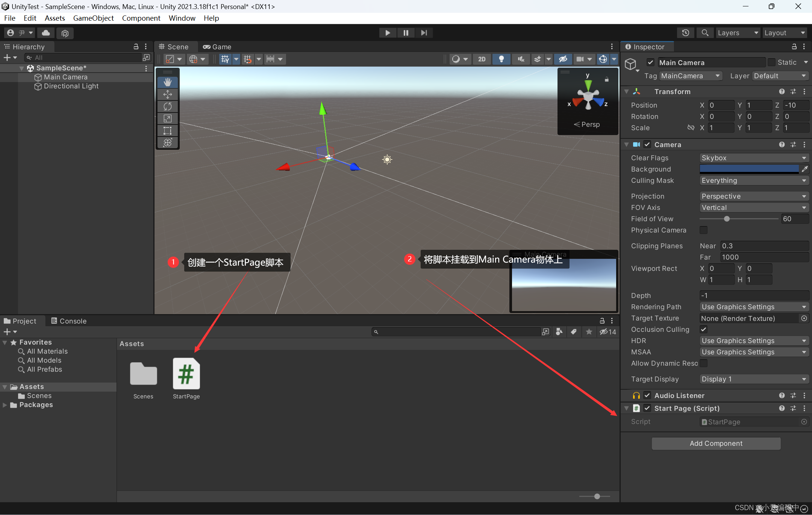Viewport: 812px width, 515px height.
Task: Click the Project favorites star icon
Action: point(589,332)
